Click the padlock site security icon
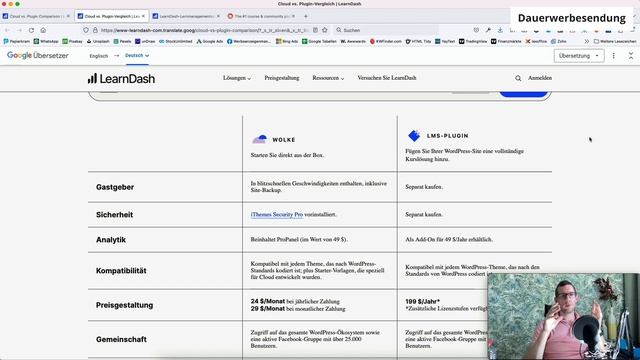This screenshot has height=360, width=640. [x=95, y=30]
